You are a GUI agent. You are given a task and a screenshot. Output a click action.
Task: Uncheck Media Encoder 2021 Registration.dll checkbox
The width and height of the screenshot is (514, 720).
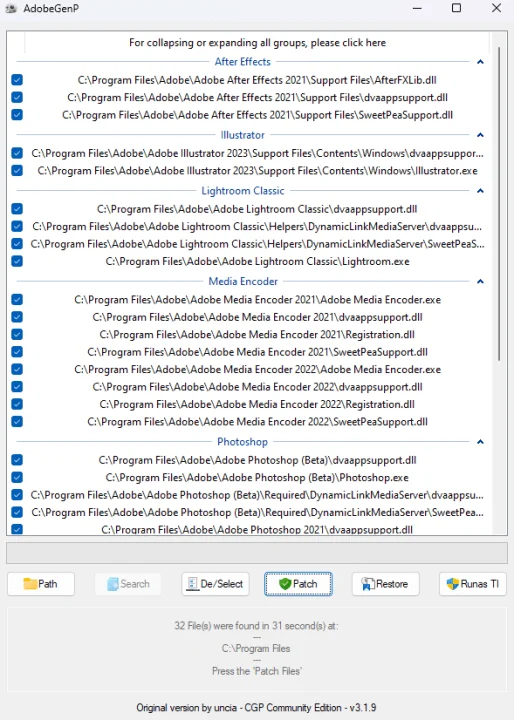[17, 334]
